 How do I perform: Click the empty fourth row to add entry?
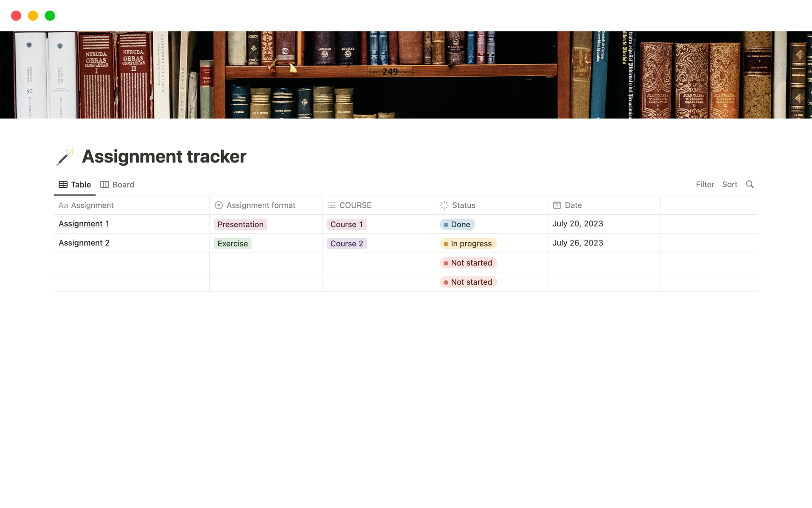coord(132,282)
